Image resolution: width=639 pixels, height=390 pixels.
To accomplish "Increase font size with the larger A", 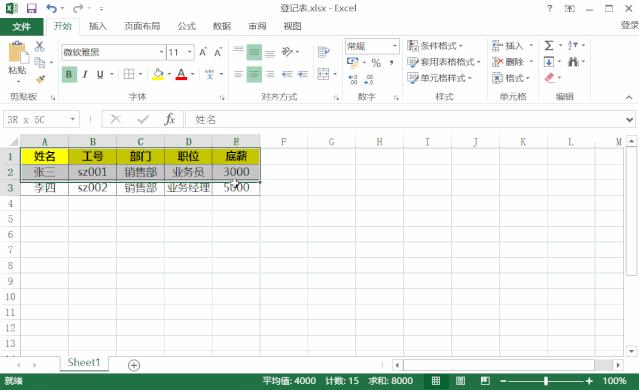I will click(x=203, y=52).
